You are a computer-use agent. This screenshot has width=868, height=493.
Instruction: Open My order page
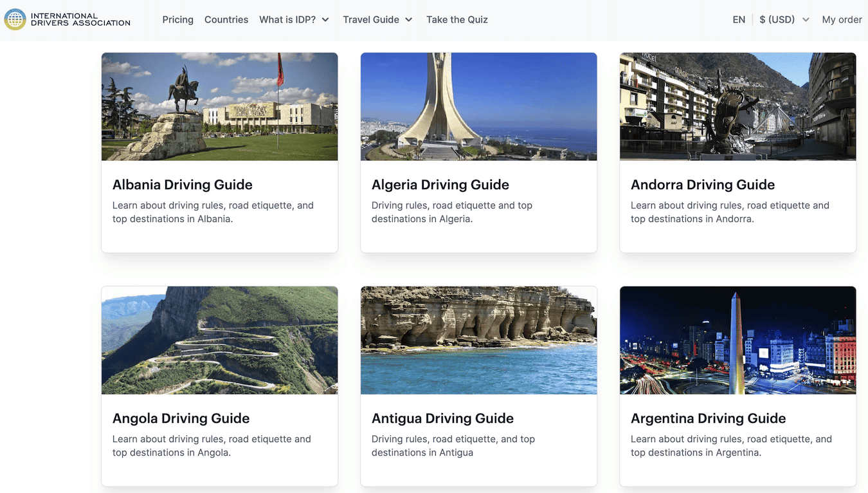click(842, 19)
